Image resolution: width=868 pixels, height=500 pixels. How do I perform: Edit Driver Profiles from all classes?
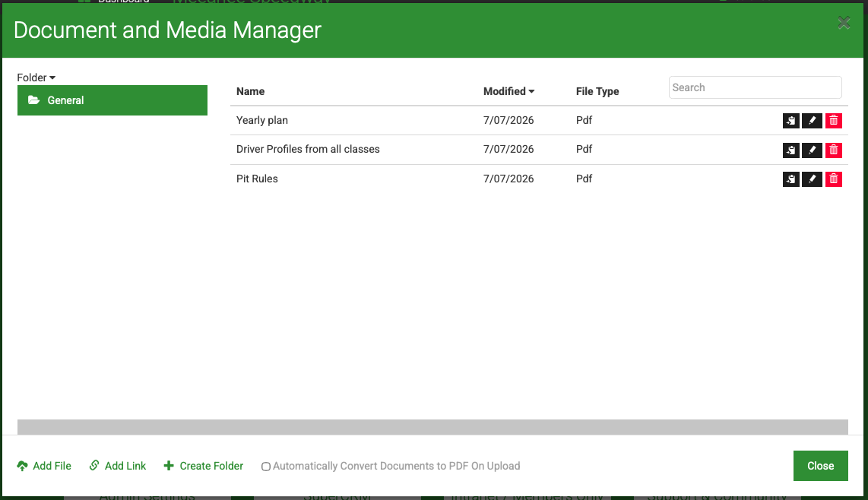(x=812, y=150)
